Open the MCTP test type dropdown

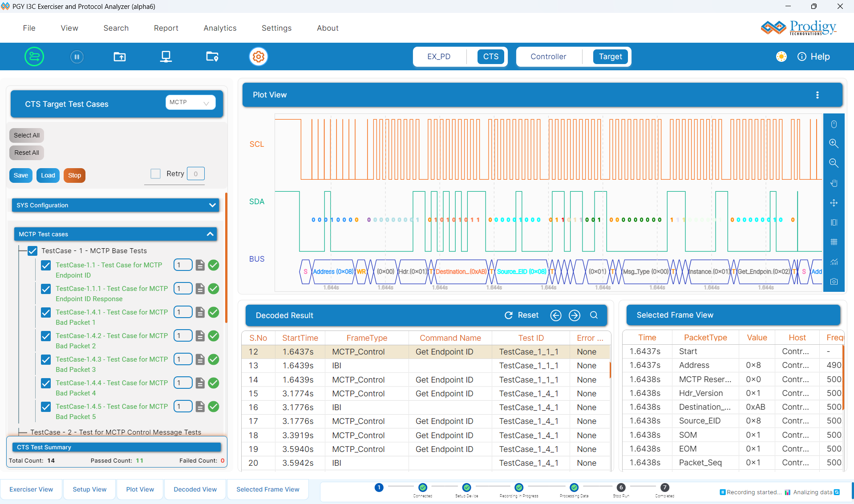(x=190, y=102)
